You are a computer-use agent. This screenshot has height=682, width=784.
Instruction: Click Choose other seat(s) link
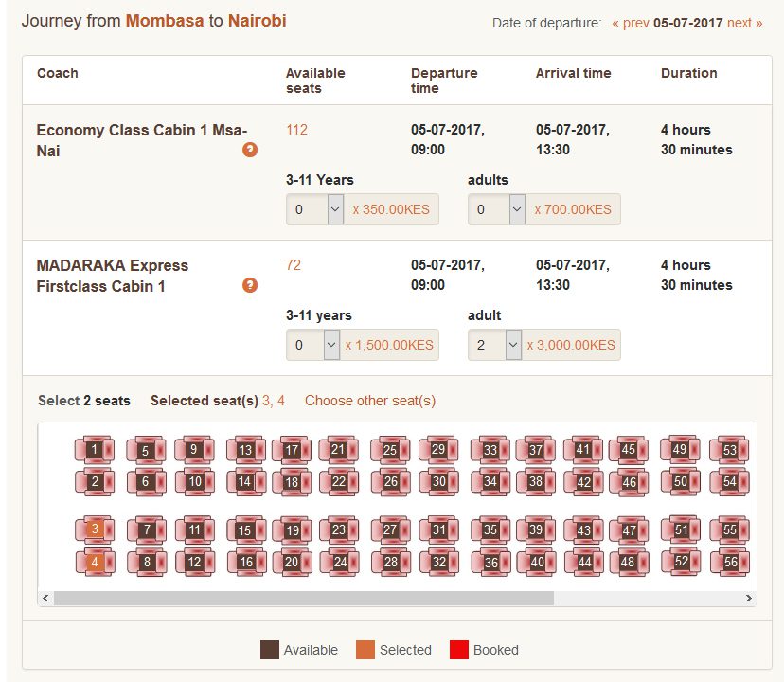370,401
